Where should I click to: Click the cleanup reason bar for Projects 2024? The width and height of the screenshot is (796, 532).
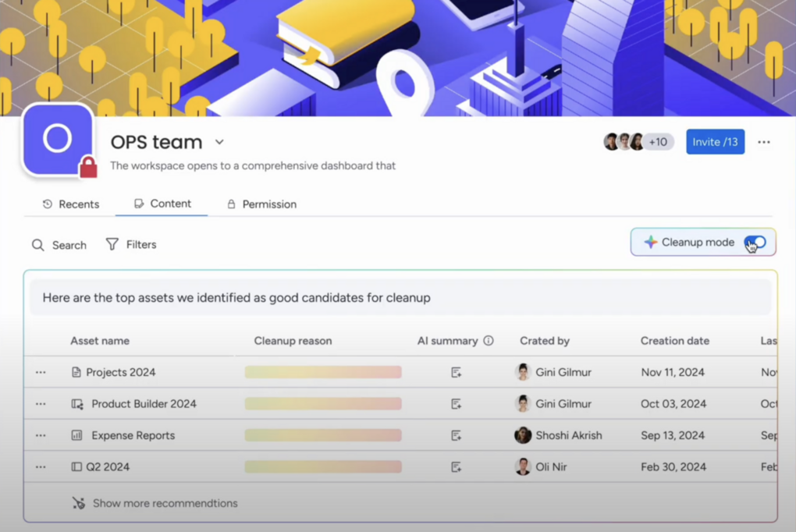pos(323,373)
